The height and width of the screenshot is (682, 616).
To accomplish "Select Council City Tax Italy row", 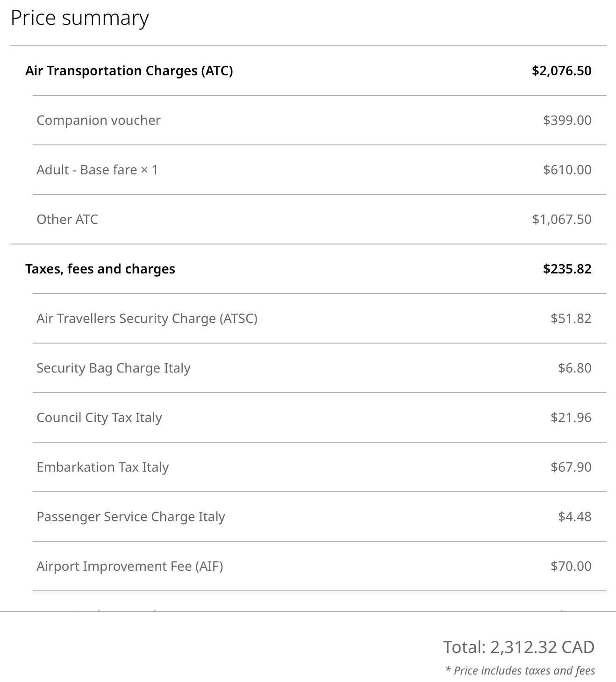I will click(99, 417).
